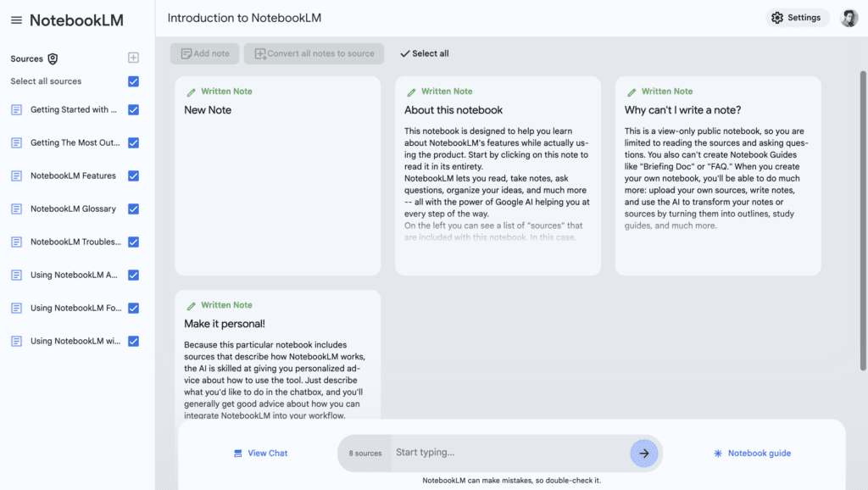868x490 pixels.
Task: Click the 8 sources indicator chip
Action: coord(364,453)
